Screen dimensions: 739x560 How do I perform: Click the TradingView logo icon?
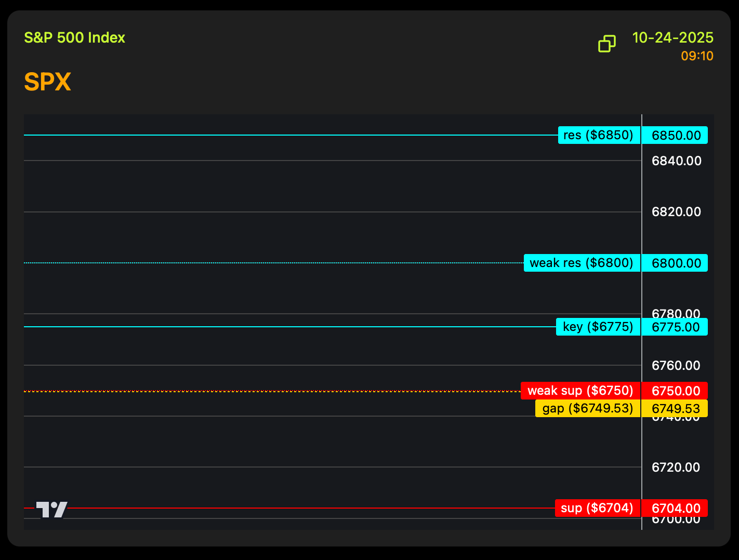tap(51, 510)
